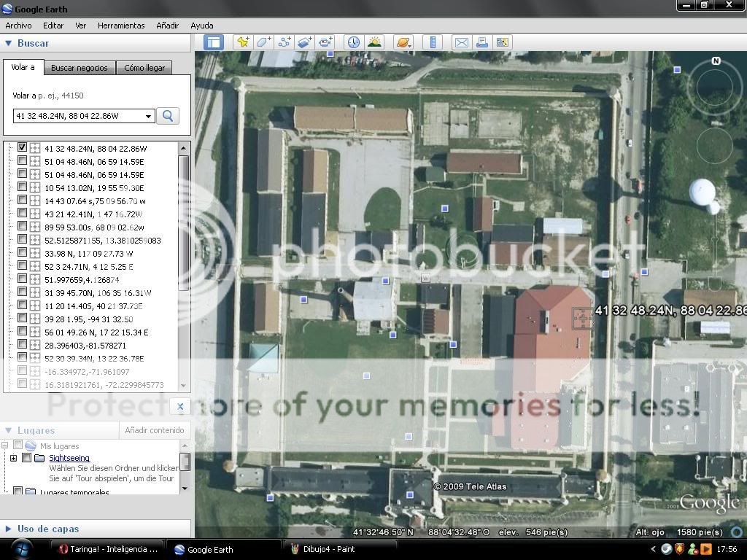Screen dimensions: 747x560
Task: Open the Ver menu
Action: [80, 26]
